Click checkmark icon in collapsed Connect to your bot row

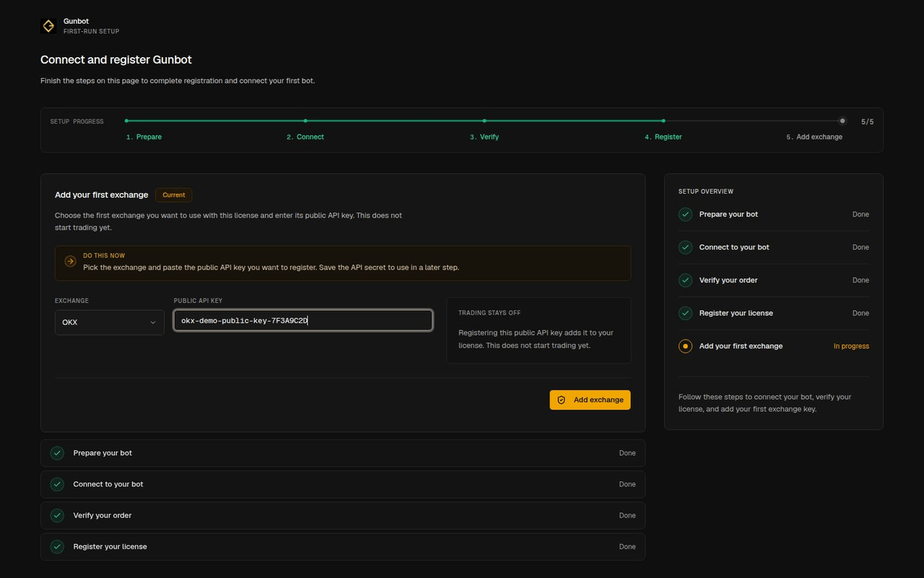coord(57,484)
